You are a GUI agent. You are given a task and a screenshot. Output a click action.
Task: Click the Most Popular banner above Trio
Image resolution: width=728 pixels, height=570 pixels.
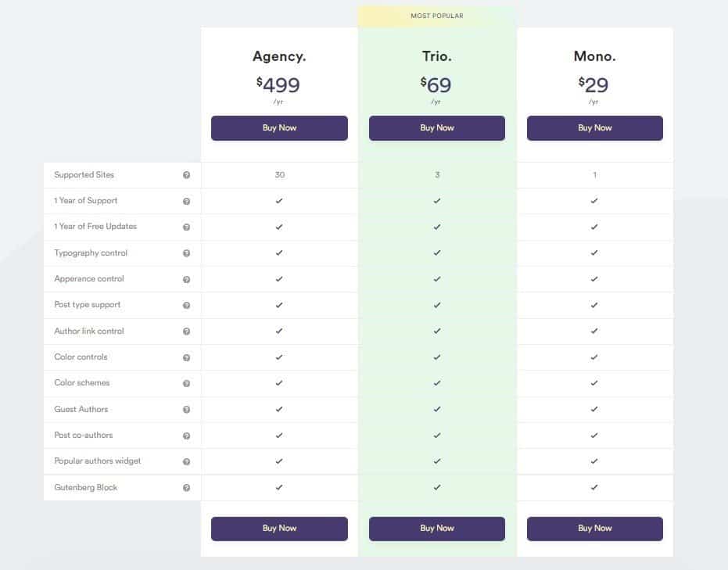(x=437, y=16)
